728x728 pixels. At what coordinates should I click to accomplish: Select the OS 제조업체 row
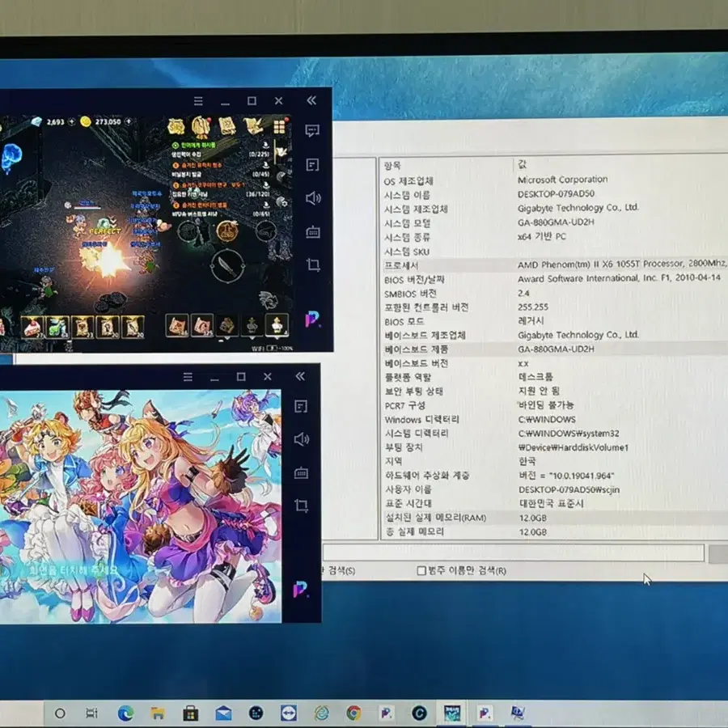coord(555,180)
